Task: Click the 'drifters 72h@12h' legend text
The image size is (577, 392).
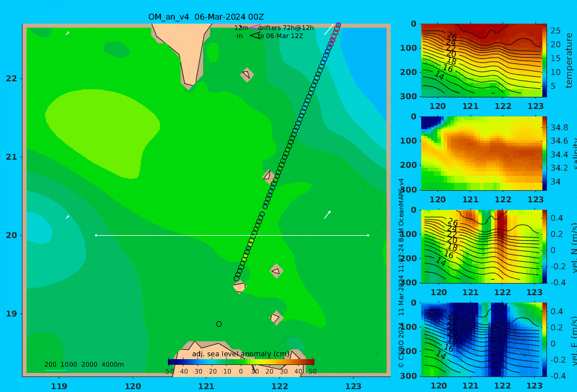Action: (286, 28)
